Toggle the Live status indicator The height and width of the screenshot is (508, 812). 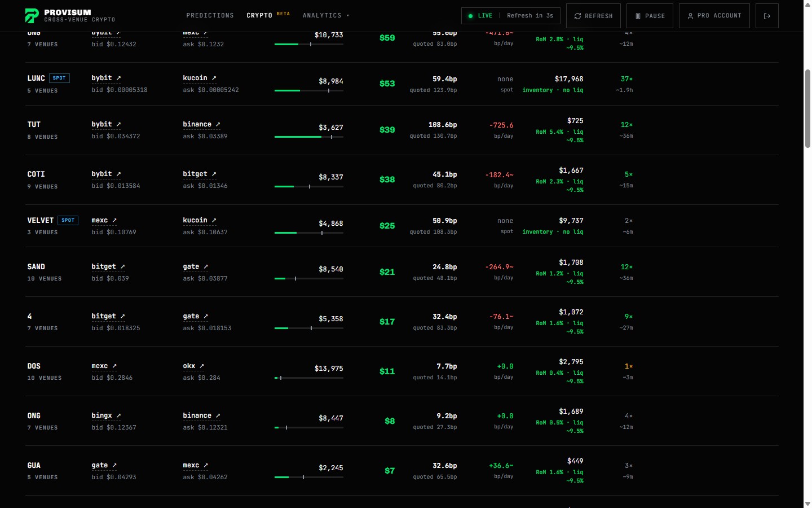pos(480,16)
